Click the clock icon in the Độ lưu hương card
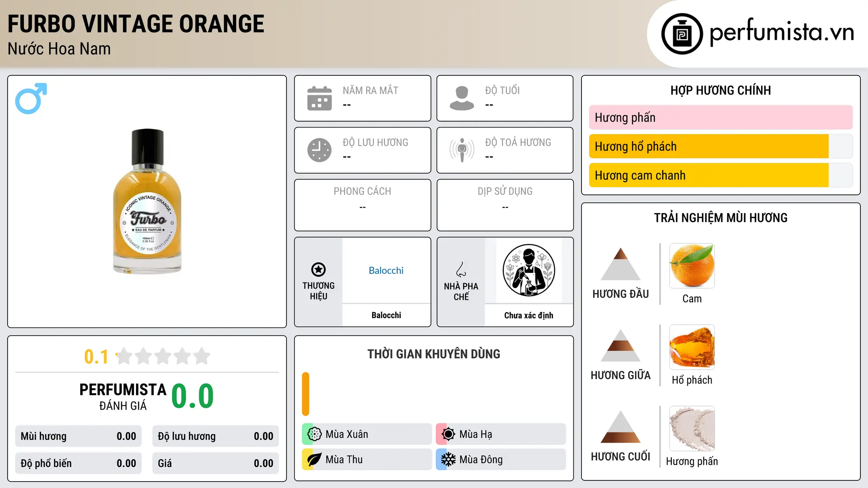The image size is (868, 488). click(320, 150)
